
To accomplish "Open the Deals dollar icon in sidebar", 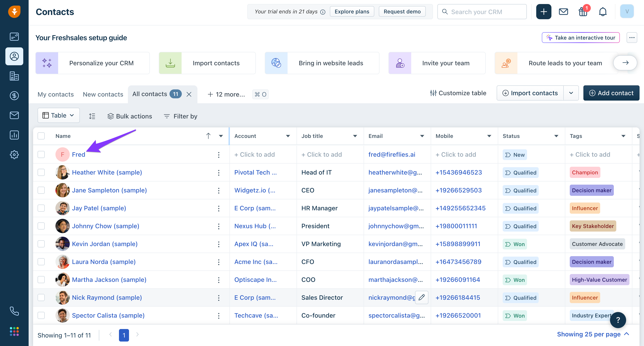I will (14, 96).
